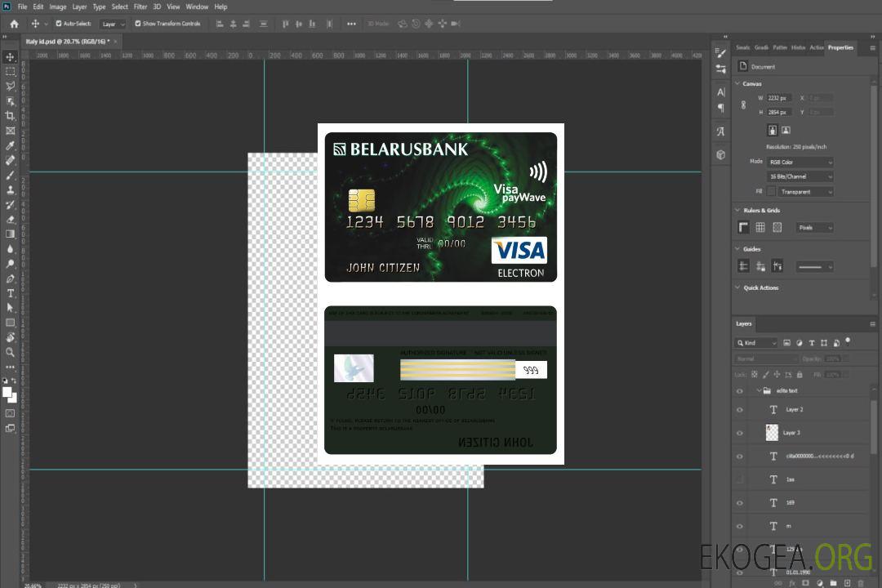Image resolution: width=882 pixels, height=588 pixels.
Task: Open the Brush Settings panel icon
Action: [x=720, y=53]
